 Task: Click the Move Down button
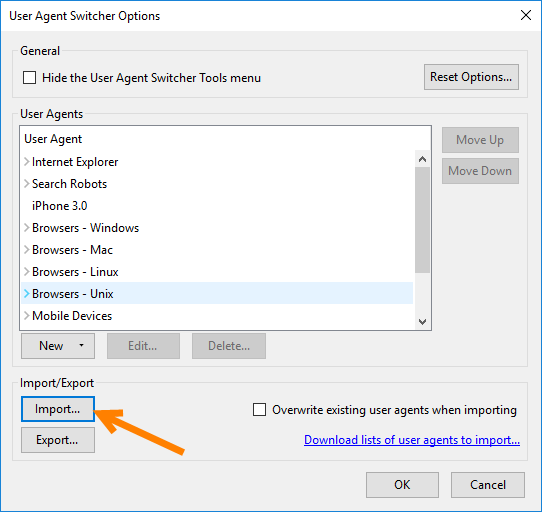click(480, 171)
